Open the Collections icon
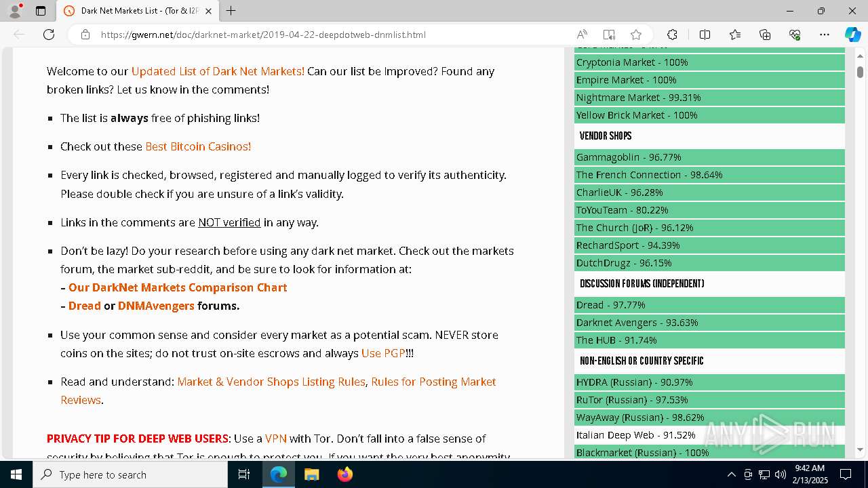The height and width of the screenshot is (488, 868). click(765, 35)
